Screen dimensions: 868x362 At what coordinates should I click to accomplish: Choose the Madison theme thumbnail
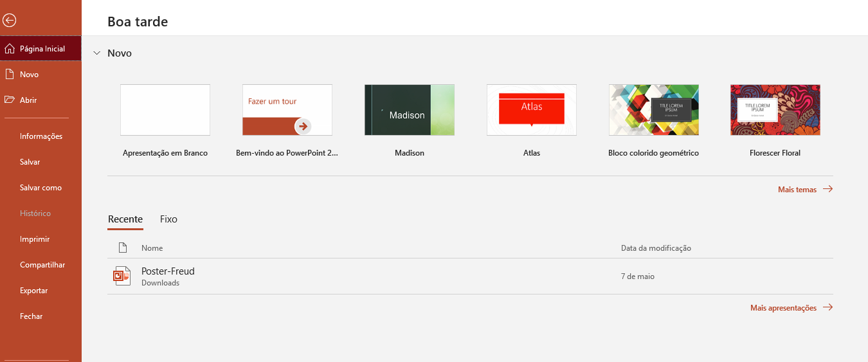(x=410, y=110)
